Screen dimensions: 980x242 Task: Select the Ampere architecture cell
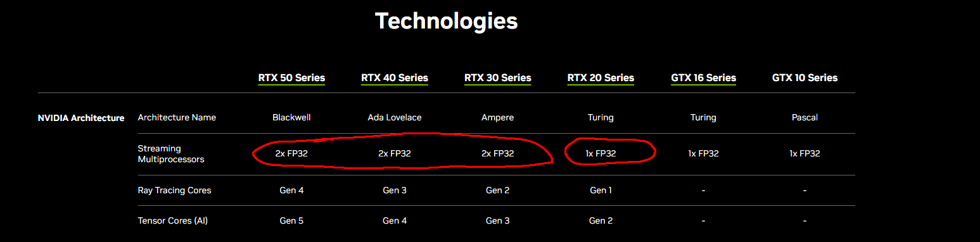click(x=498, y=117)
